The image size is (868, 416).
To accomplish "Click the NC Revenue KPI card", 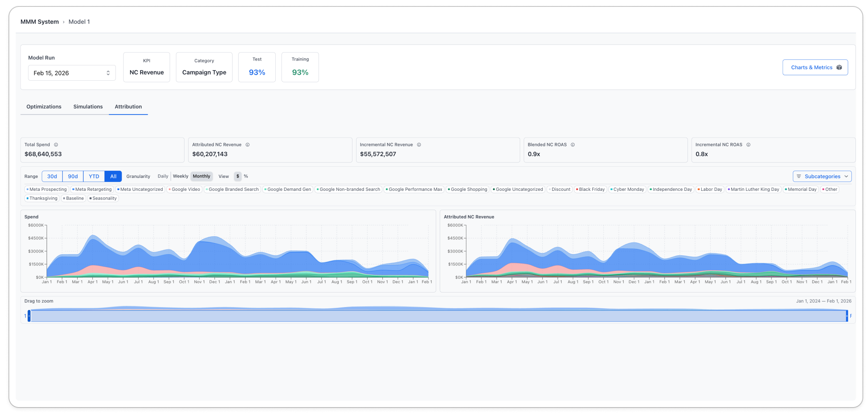I will pyautogui.click(x=147, y=67).
